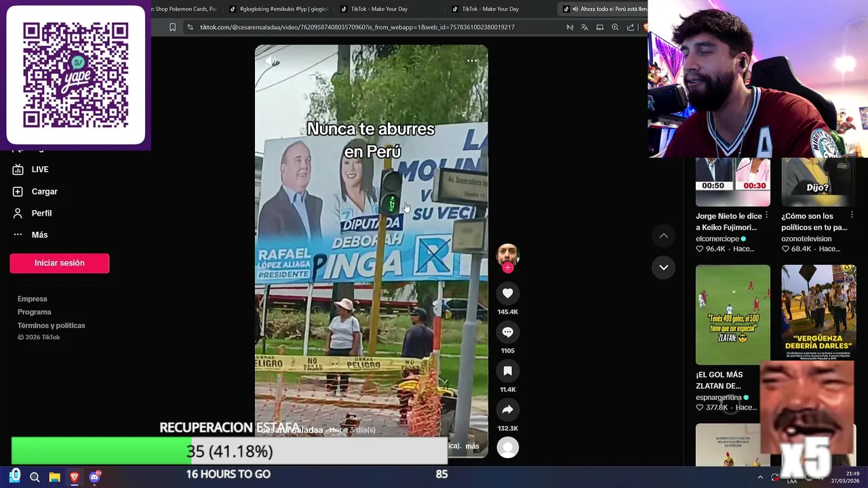
Task: Click the 11.4K saves count
Action: (x=508, y=390)
